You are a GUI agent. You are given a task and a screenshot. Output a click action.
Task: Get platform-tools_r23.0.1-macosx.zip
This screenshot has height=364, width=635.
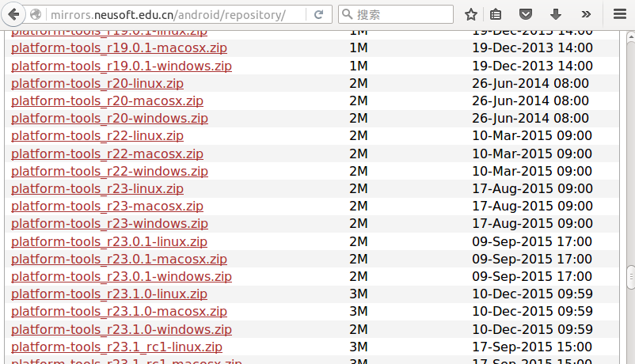[119, 259]
